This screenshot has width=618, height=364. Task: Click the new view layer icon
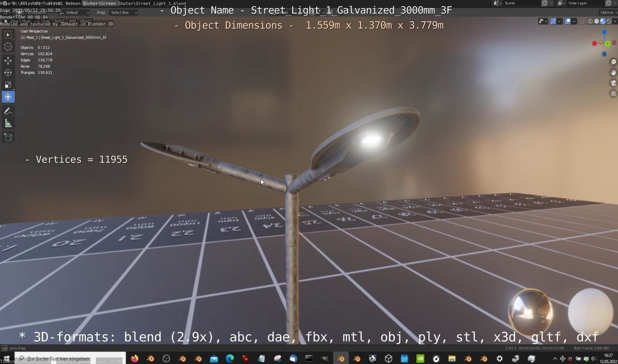(608, 3)
